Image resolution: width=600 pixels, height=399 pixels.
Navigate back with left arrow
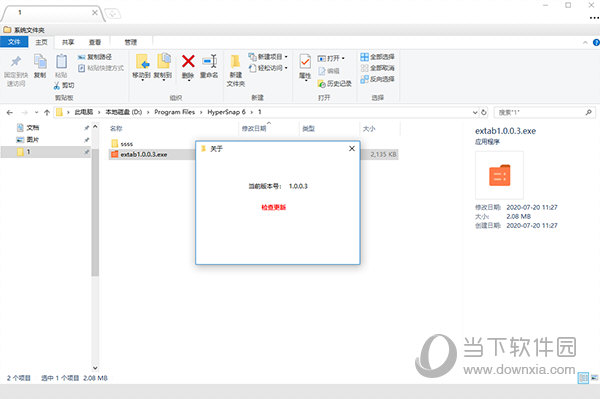coord(10,112)
